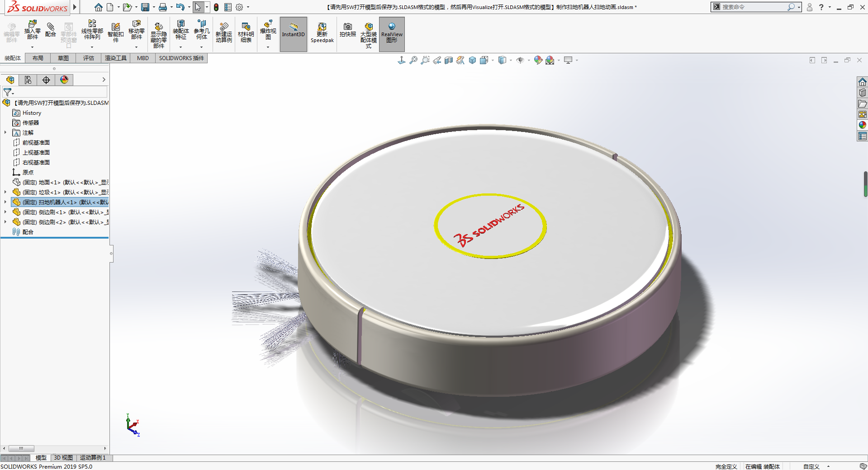The image size is (868, 470).
Task: Activate the Section View icon
Action: pos(449,60)
